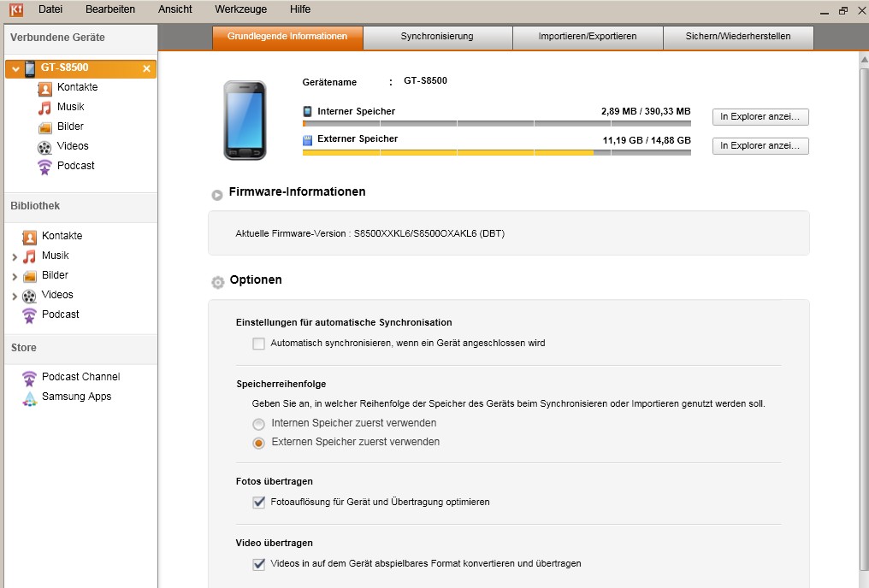Click the Samsung Apps icon in Store
The width and height of the screenshot is (869, 588).
coord(29,398)
